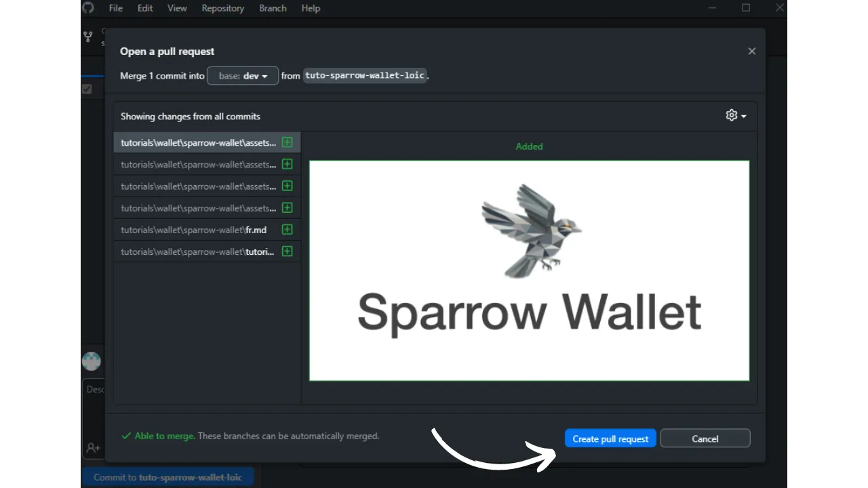Open the dropdown arrow next to the gear

[x=744, y=116]
